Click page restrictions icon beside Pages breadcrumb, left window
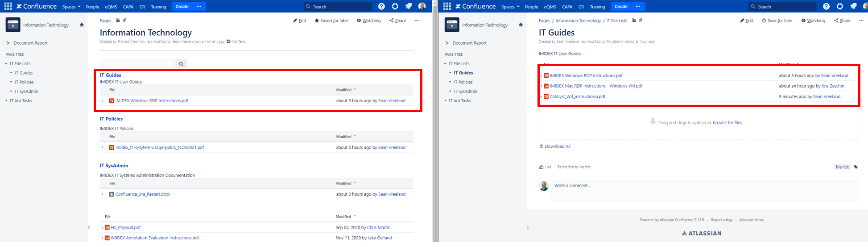The image size is (868, 247). 118,21
